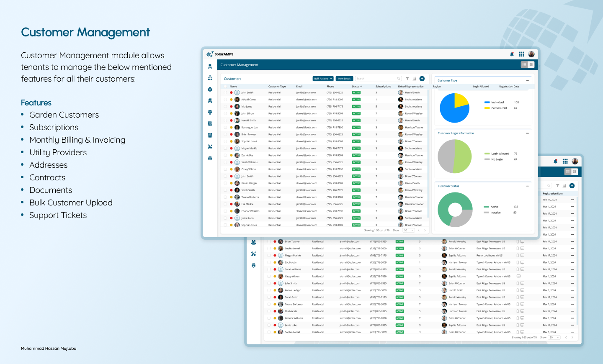Click the round plus add-customer button
Screen dimensions: 603x364
pos(422,79)
